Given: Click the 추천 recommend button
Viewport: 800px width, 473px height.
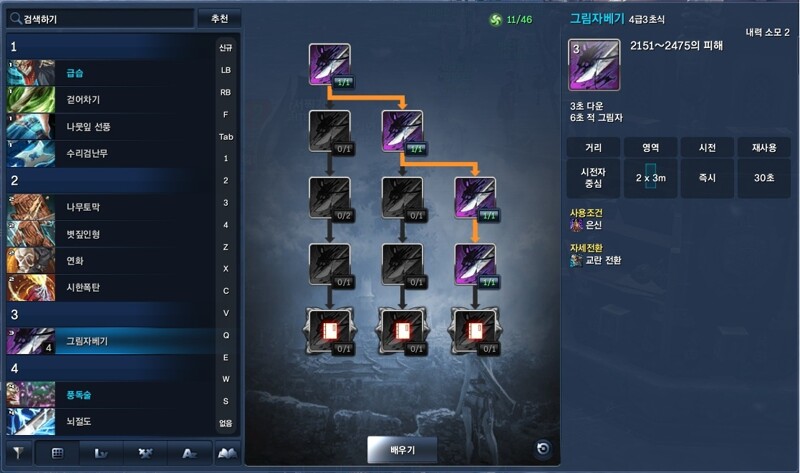Looking at the screenshot, I should [x=219, y=19].
